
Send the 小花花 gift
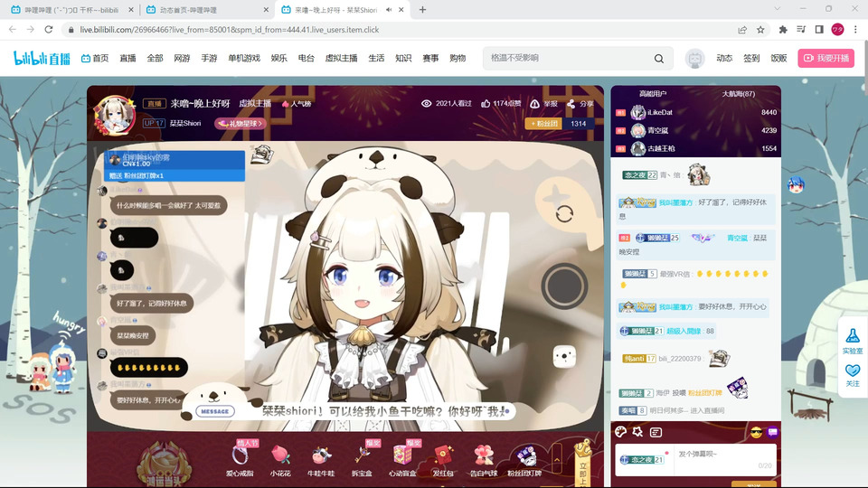click(x=280, y=460)
